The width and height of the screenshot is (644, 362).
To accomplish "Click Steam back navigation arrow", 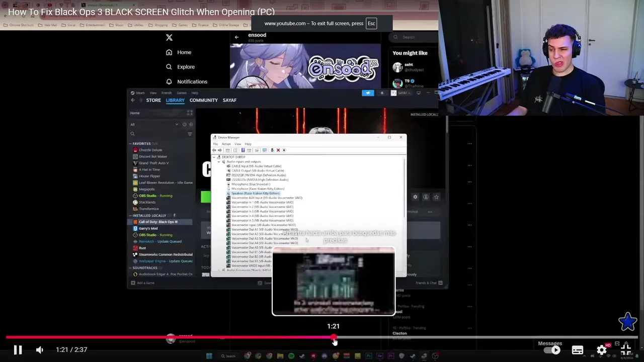I will tap(133, 100).
